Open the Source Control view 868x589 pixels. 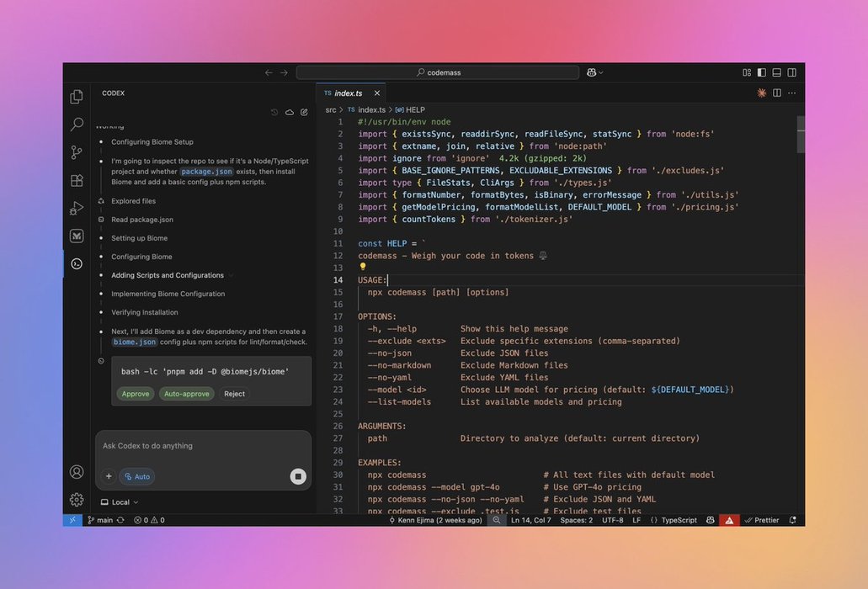click(77, 152)
